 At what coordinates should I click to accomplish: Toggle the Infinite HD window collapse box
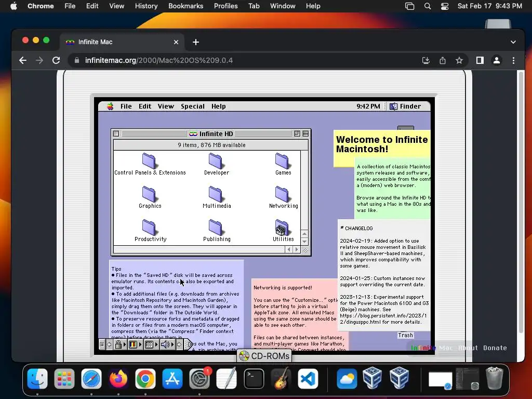click(305, 134)
